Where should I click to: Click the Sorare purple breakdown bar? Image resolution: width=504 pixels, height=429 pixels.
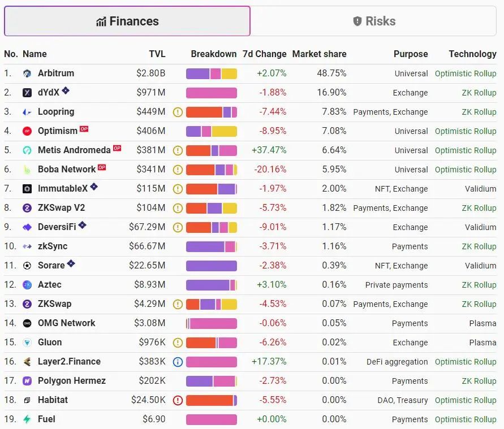pos(212,266)
